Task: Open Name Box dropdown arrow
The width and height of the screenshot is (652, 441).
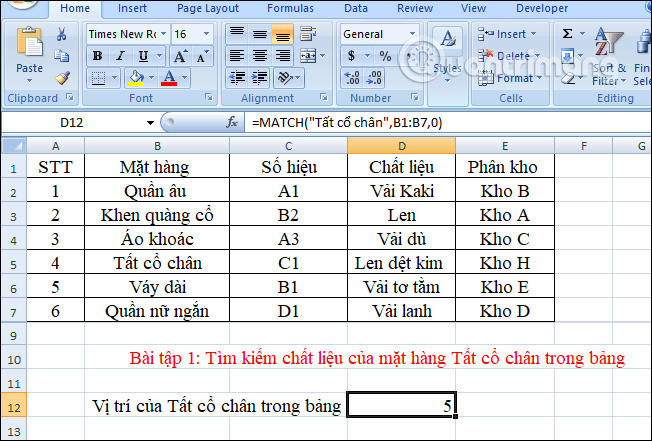Action: (x=150, y=123)
